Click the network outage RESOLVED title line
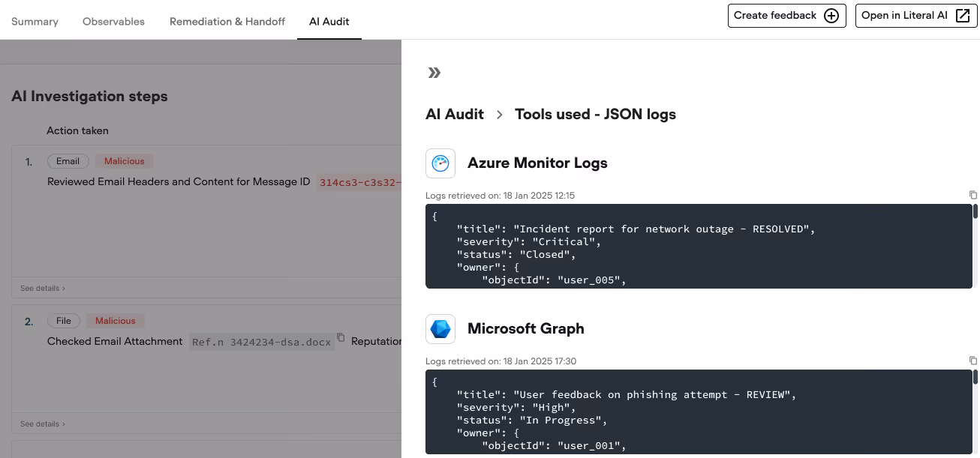 click(x=636, y=229)
